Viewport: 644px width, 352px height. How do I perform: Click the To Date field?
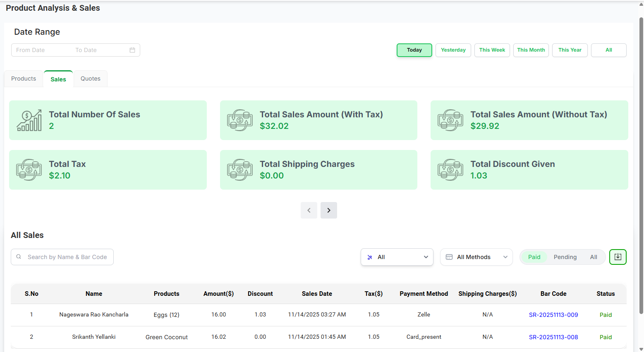[x=99, y=50]
